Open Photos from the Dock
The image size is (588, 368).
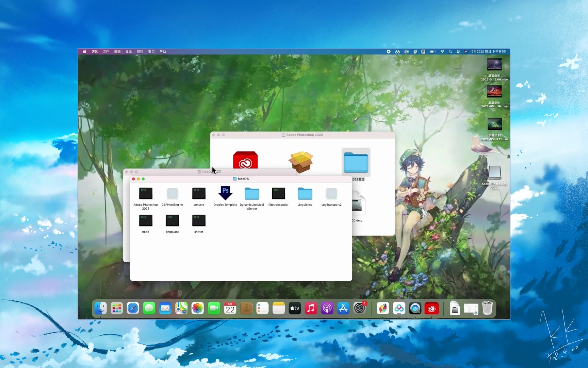point(198,308)
